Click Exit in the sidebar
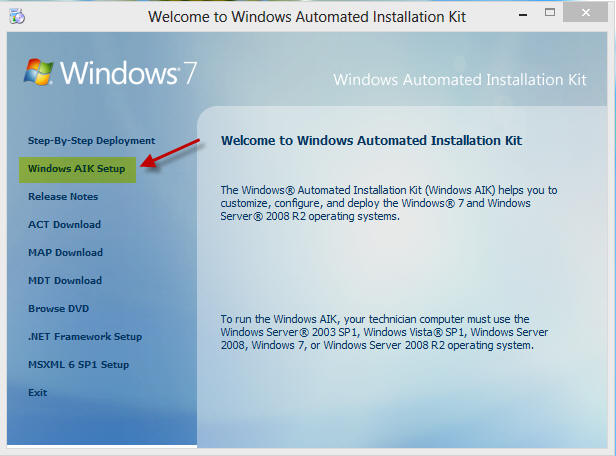616x456 pixels. (x=37, y=392)
